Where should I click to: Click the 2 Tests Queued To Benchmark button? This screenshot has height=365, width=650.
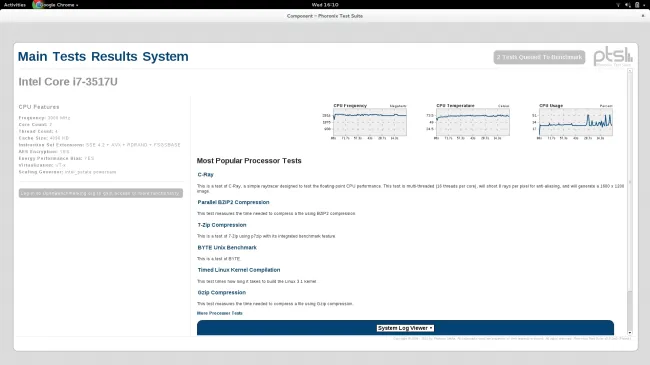tap(539, 57)
